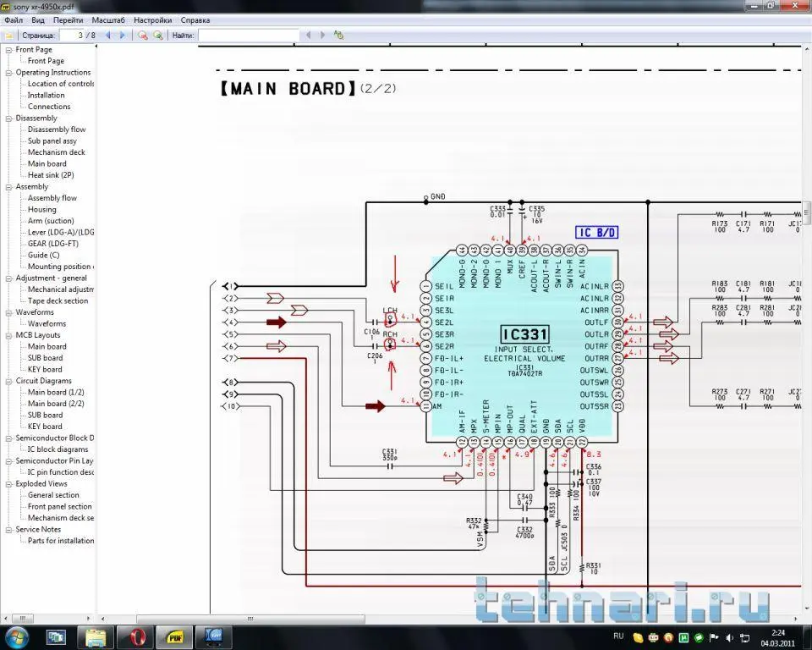Switch to the PDF viewer taskbar button
The width and height of the screenshot is (812, 650).
[x=174, y=637]
